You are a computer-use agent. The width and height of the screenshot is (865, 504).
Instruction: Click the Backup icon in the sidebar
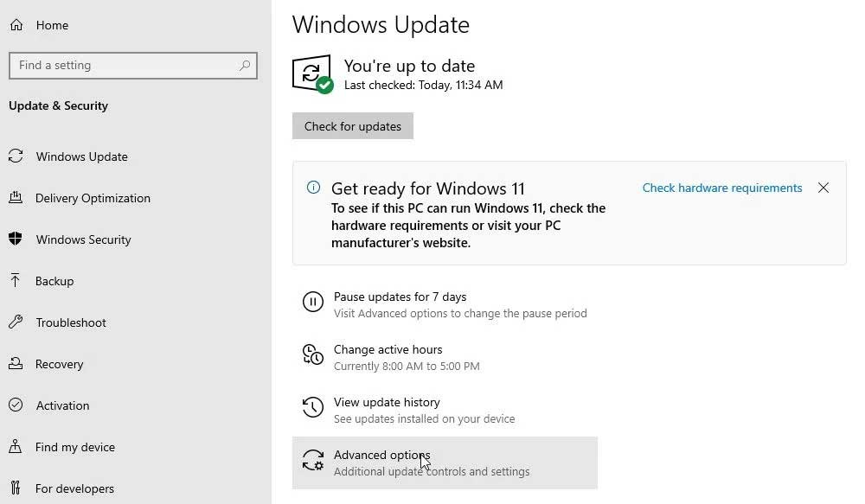(17, 281)
